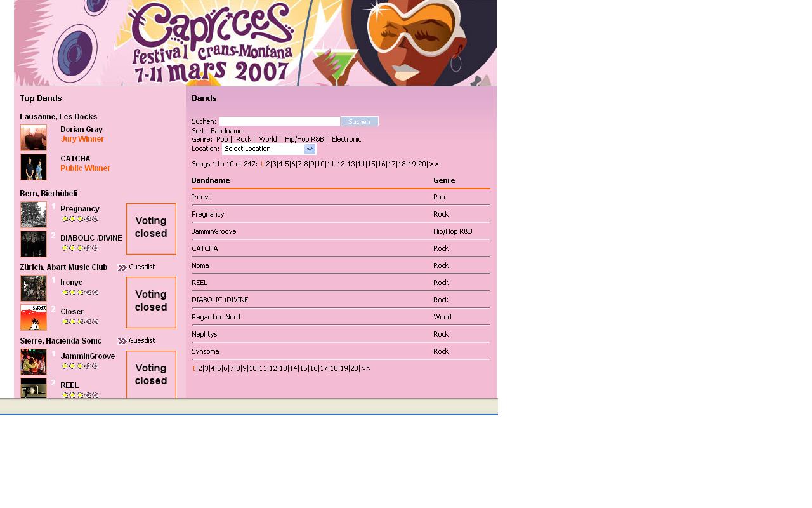This screenshot has width=812, height=508.
Task: Click the Caprices festival banner logo
Action: [214, 43]
